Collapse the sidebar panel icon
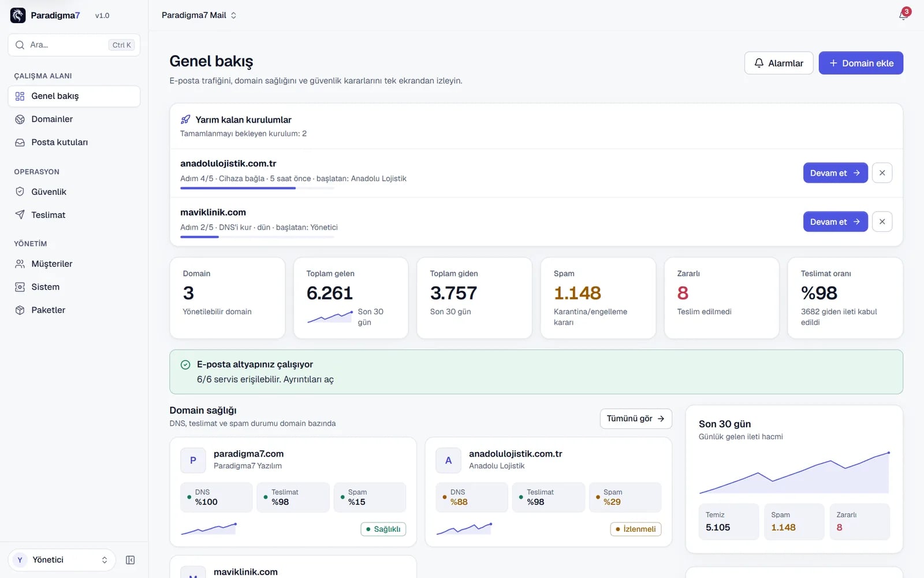This screenshot has height=578, width=924. [131, 560]
